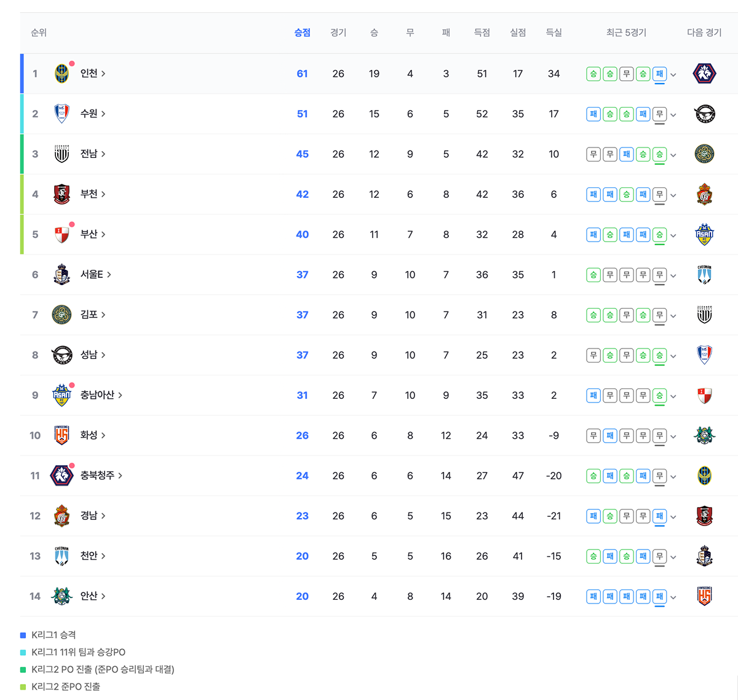
Task: Click the Suwon team crest in row 2
Action: [x=61, y=114]
